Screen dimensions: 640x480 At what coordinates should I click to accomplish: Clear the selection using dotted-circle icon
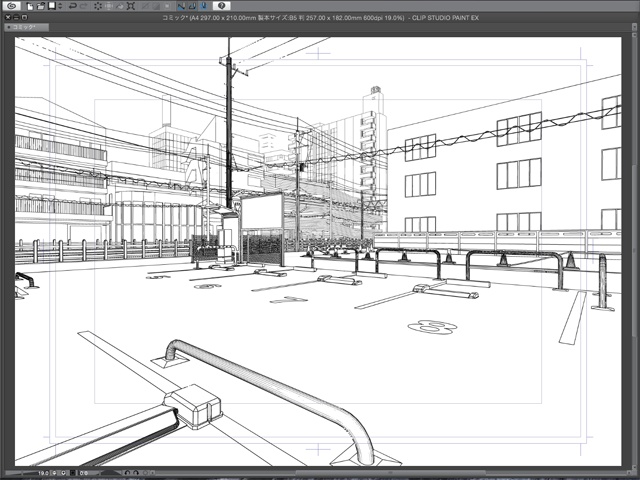tap(98, 6)
